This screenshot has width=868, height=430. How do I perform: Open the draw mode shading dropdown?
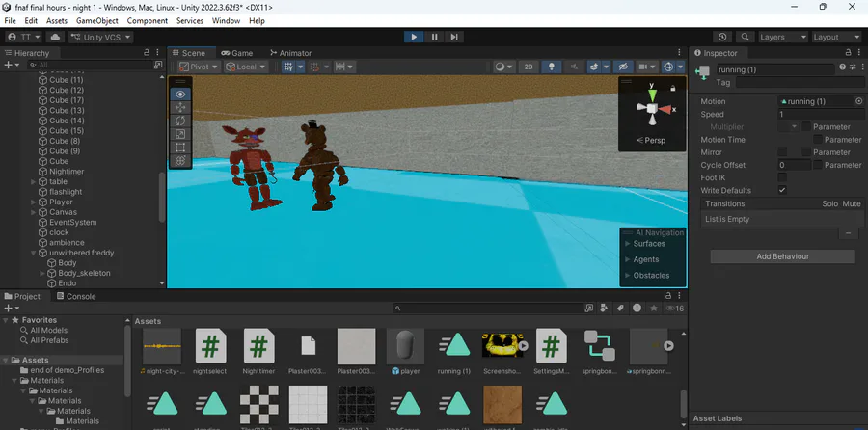(x=504, y=67)
